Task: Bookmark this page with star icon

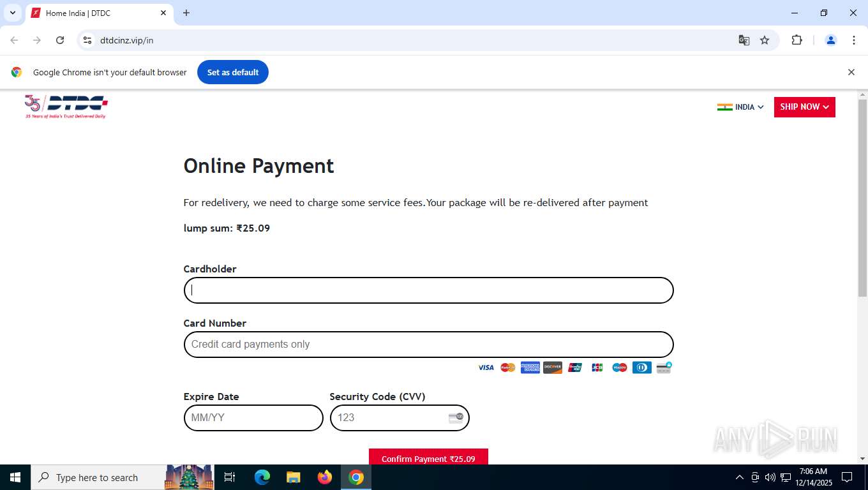Action: pos(765,40)
